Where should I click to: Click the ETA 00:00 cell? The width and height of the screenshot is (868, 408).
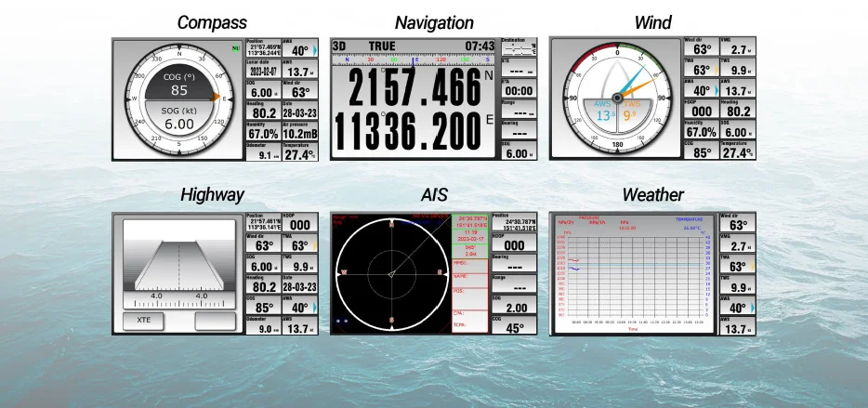(519, 88)
